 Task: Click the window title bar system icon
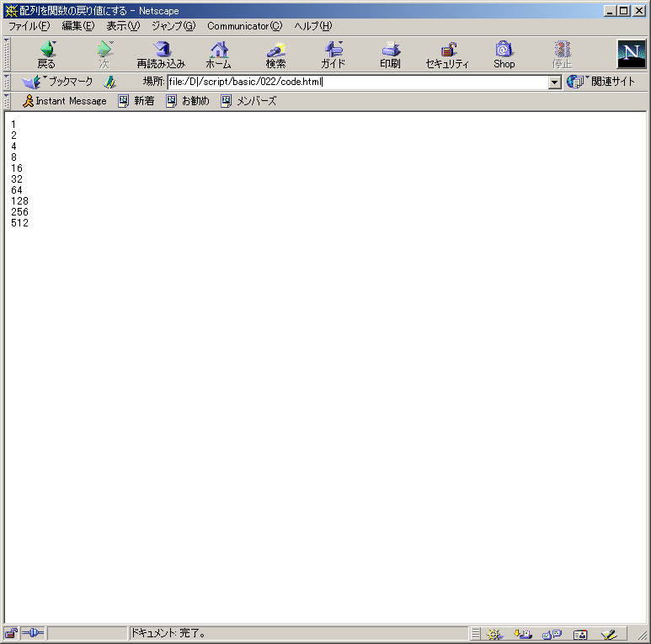point(11,11)
